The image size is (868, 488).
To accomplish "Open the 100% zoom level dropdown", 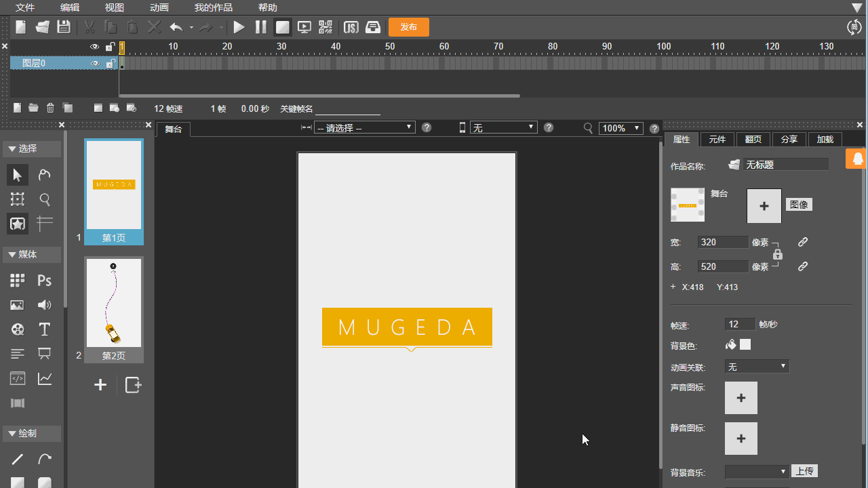I will click(620, 128).
